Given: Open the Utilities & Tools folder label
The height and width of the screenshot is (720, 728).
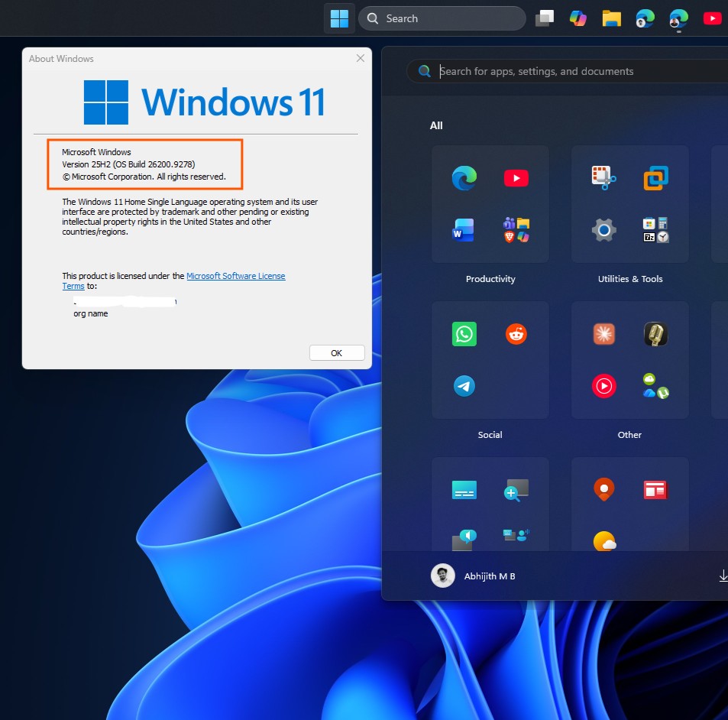Looking at the screenshot, I should (630, 279).
